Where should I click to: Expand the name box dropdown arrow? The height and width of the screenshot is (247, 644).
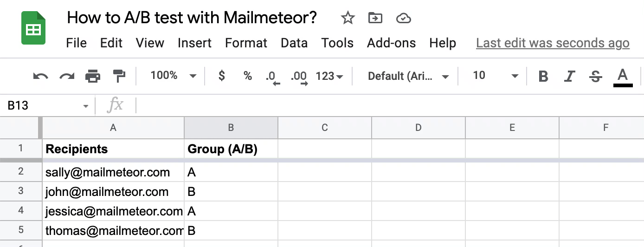(x=85, y=106)
